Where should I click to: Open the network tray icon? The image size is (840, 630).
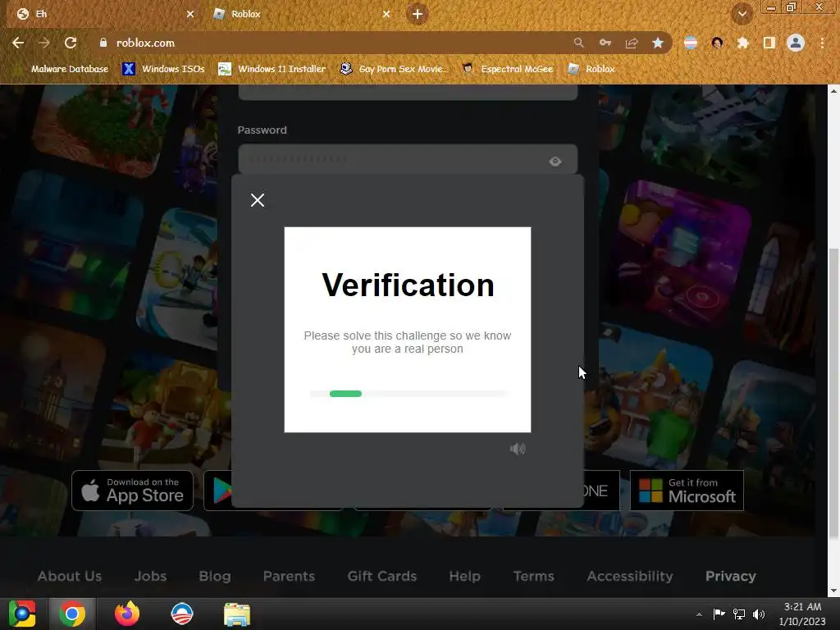(x=739, y=614)
